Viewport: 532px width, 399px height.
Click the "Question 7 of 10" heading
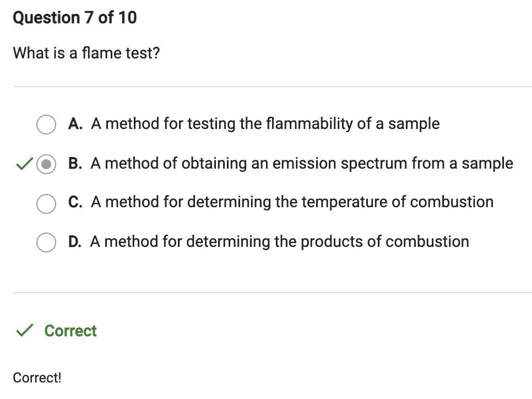(x=74, y=18)
